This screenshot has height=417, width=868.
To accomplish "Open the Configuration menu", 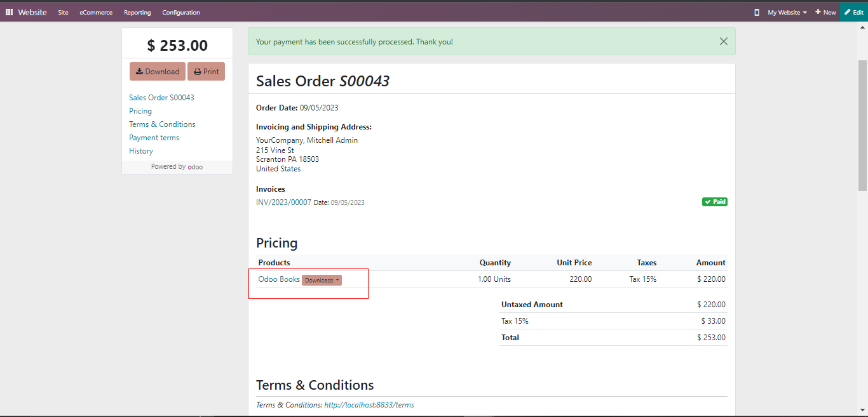I will 180,12.
